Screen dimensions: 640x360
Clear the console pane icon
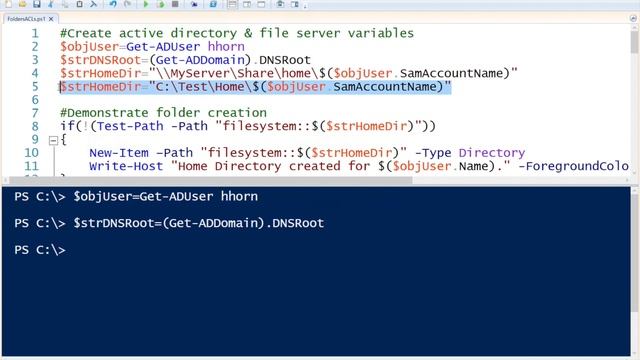click(x=93, y=4)
